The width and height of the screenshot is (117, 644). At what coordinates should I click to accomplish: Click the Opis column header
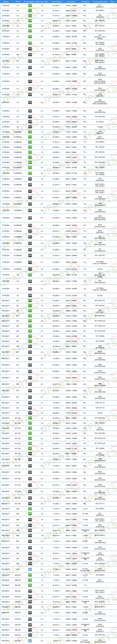(x=112, y=1)
